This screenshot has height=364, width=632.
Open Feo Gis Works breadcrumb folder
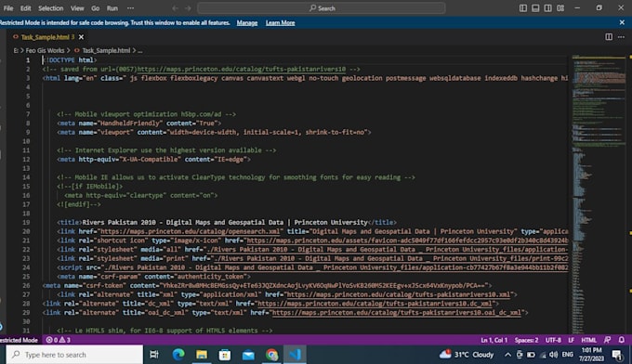coord(45,51)
